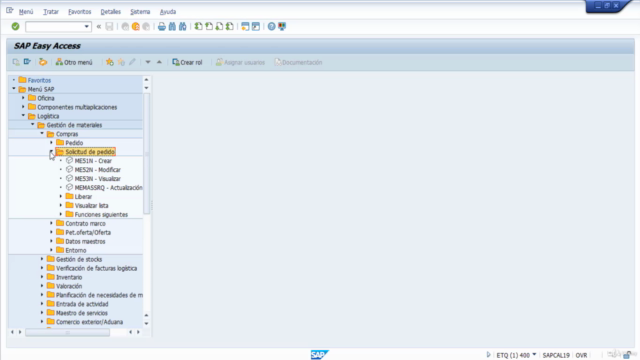This screenshot has width=640, height=360.
Task: Click the lock icon in the status bar
Action: click(627, 355)
